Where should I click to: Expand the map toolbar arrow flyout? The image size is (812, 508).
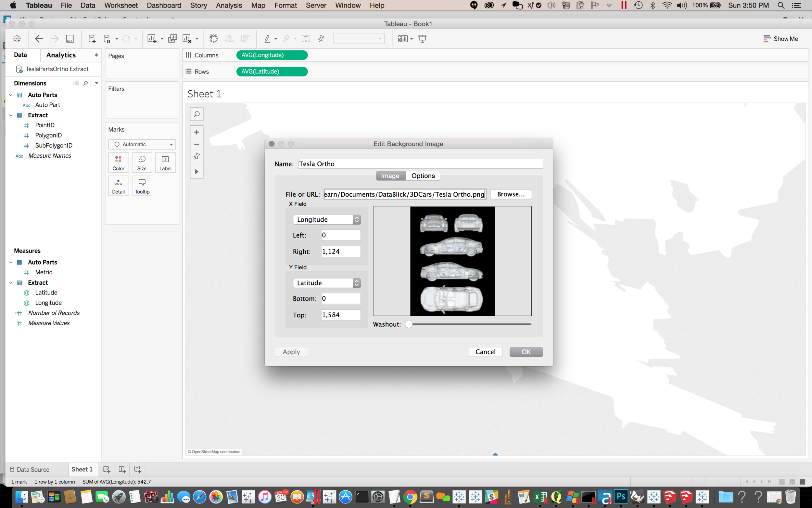coord(197,172)
